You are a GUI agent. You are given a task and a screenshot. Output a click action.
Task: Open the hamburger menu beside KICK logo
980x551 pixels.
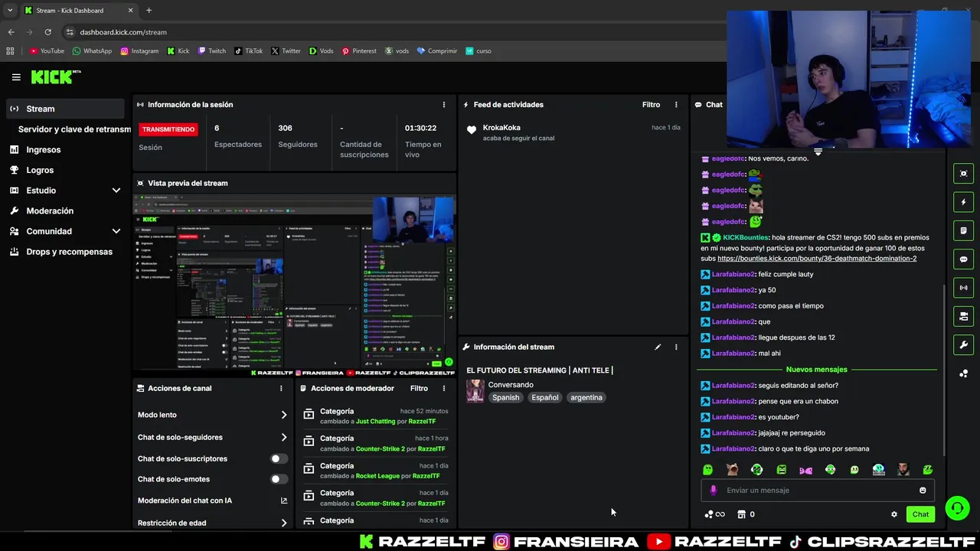click(16, 77)
